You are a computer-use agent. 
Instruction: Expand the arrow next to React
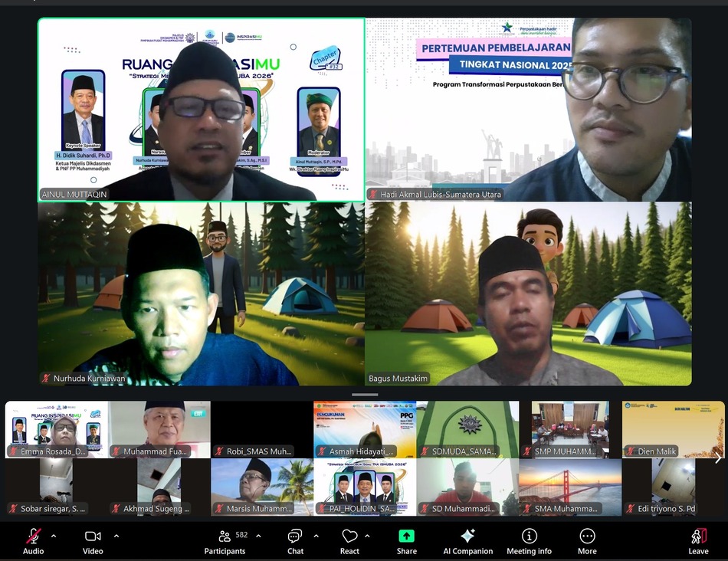[x=367, y=536]
